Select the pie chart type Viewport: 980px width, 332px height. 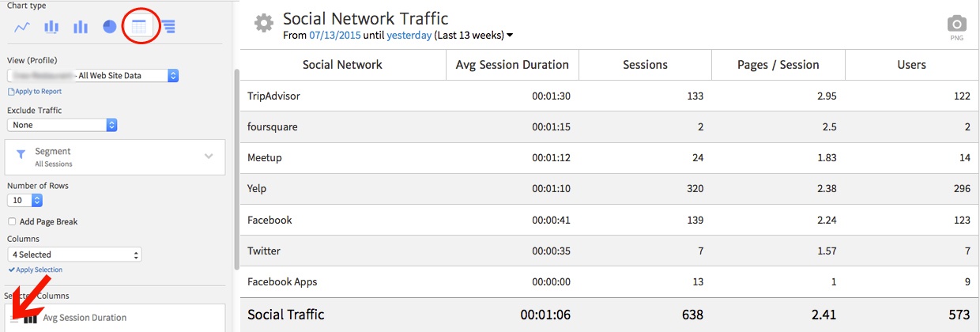pos(109,27)
